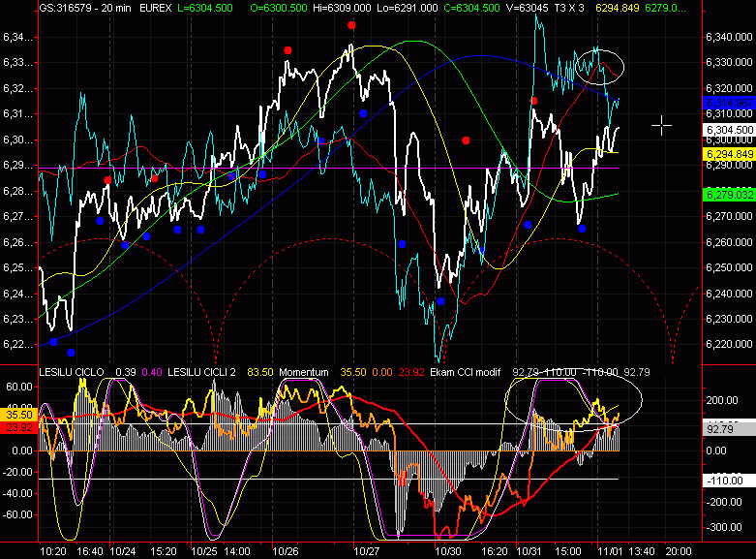The image size is (756, 559).
Task: Select the white 6,304.500 last price tag
Action: click(726, 129)
